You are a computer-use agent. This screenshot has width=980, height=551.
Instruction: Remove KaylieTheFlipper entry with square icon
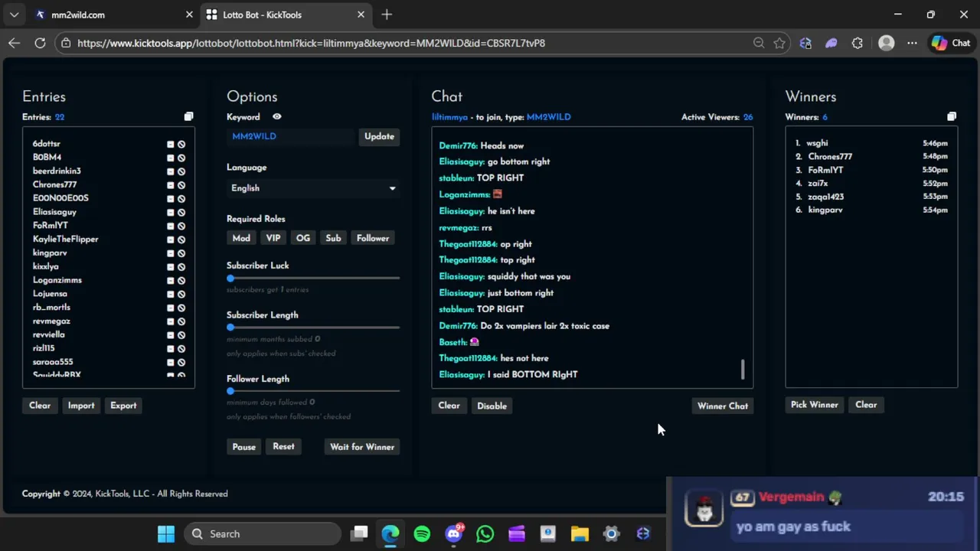[170, 240]
